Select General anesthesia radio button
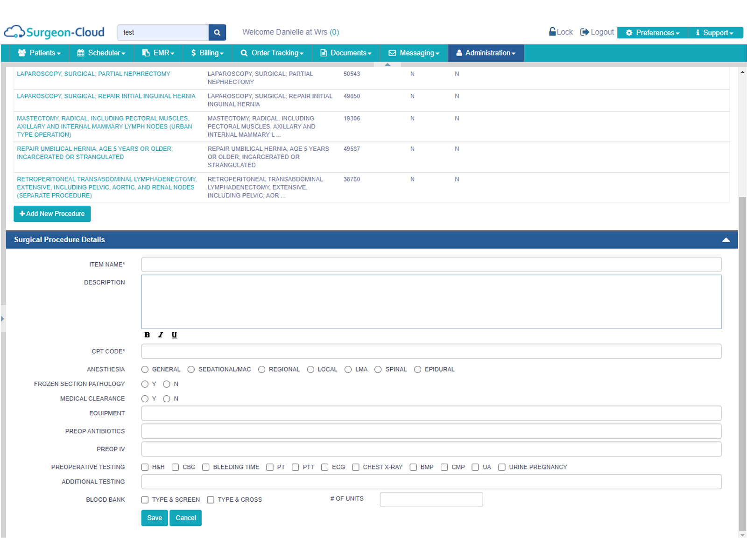 (145, 370)
